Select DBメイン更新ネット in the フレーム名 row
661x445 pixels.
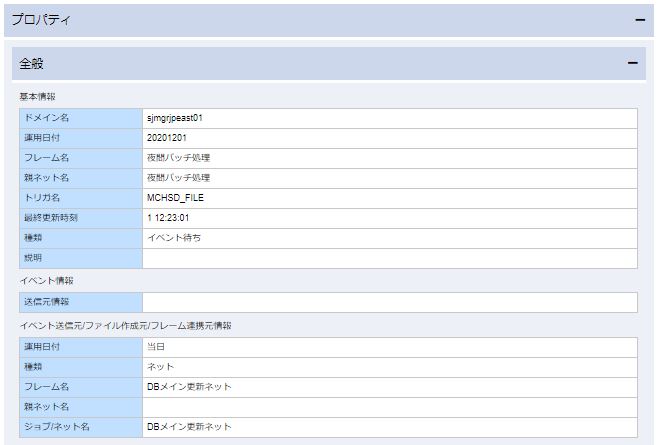189,387
